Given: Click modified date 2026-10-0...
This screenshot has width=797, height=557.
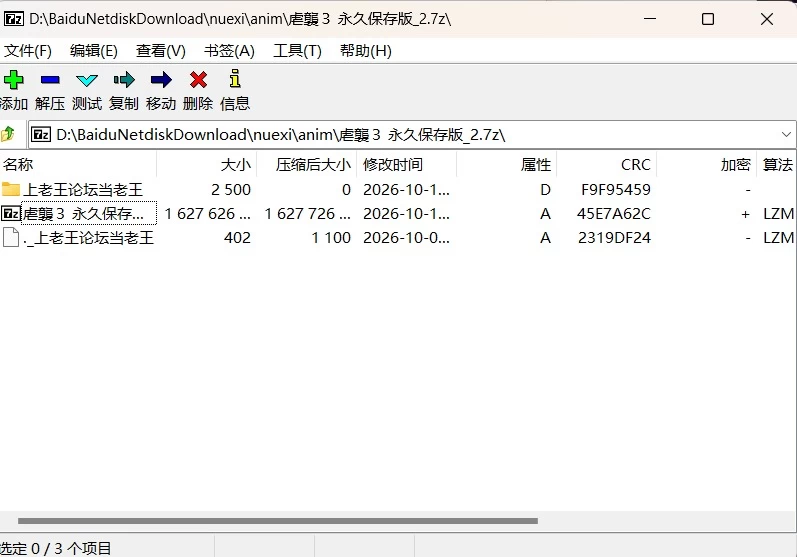Looking at the screenshot, I should click(x=406, y=237).
